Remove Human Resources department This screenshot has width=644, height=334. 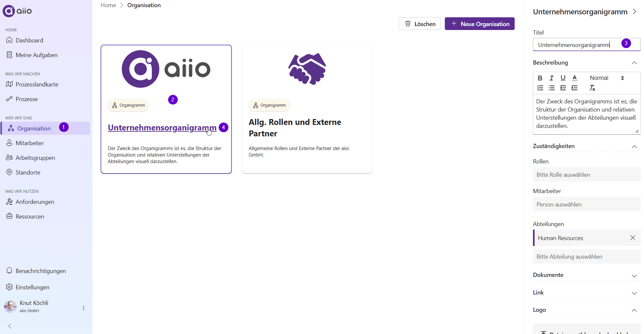(633, 238)
